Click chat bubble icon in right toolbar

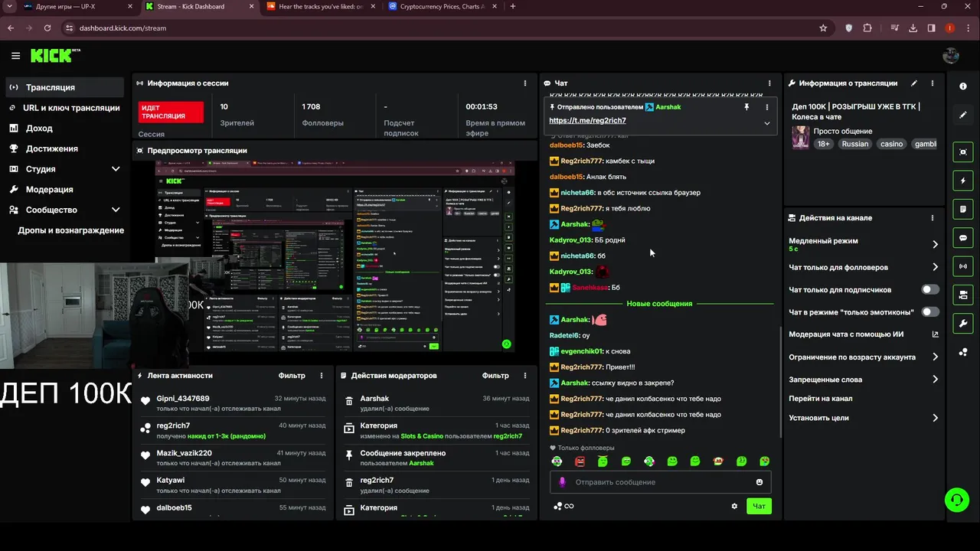[963, 237]
